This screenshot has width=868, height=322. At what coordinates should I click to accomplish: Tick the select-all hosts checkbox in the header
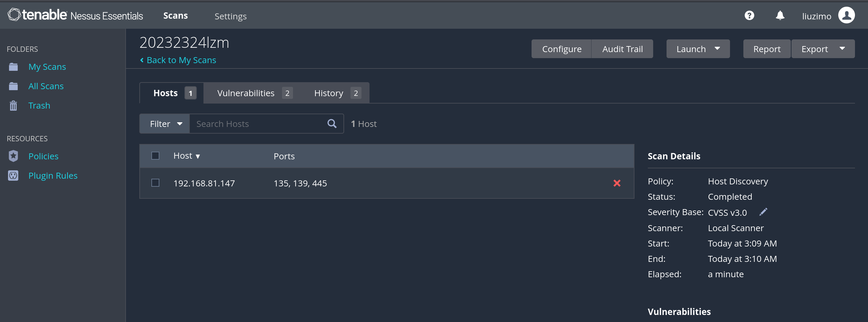[x=155, y=156]
